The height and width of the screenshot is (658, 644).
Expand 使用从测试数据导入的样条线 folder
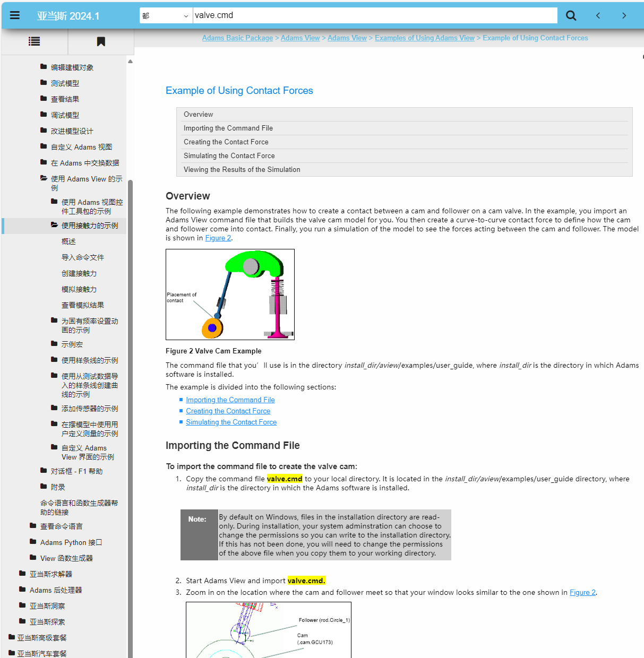pos(54,376)
